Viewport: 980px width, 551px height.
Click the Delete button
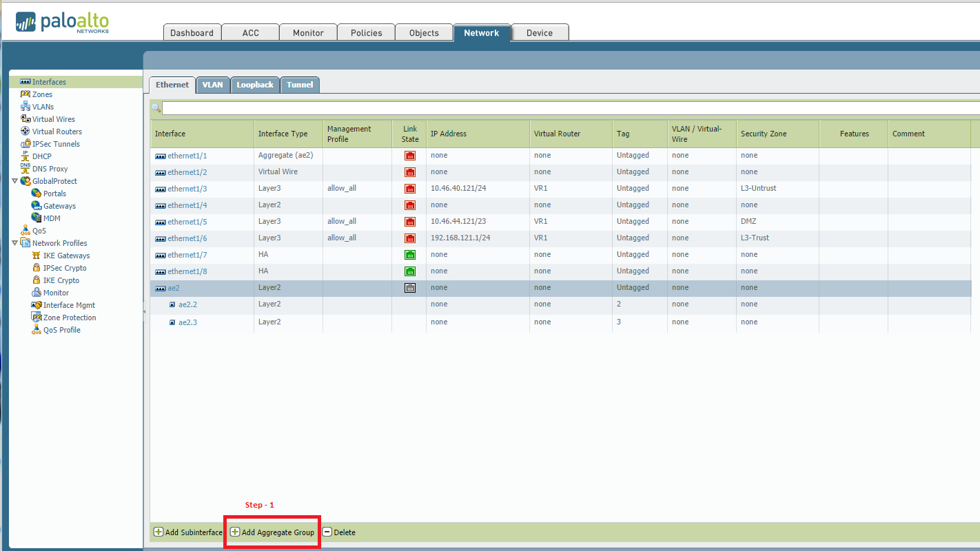(339, 532)
